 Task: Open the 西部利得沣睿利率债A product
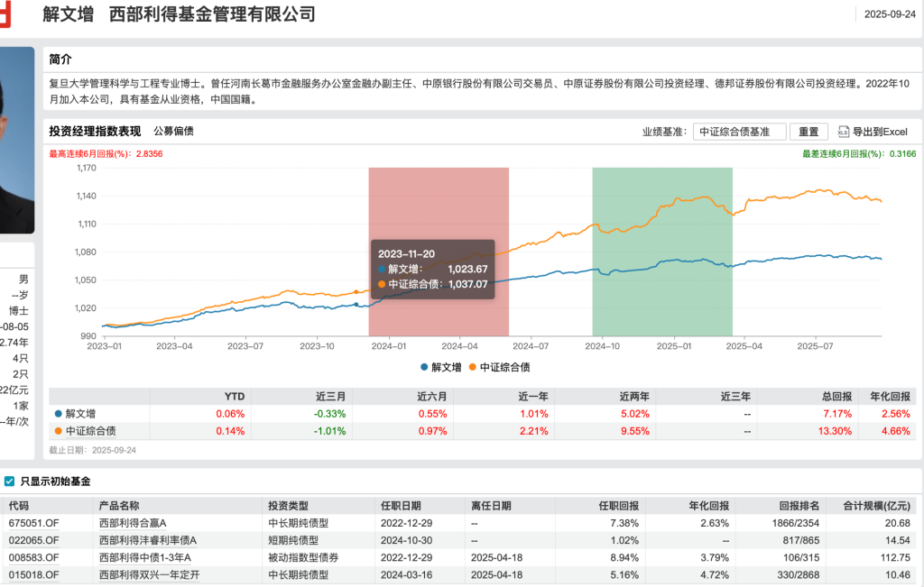pos(148,540)
